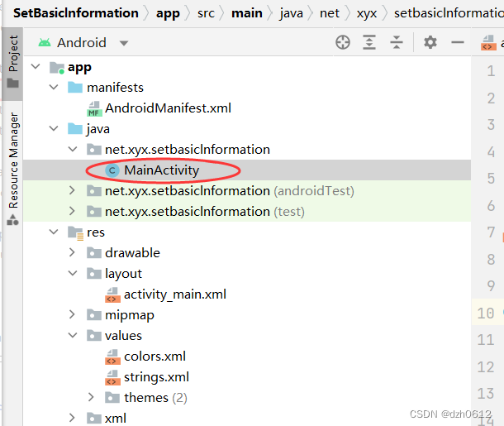Select AndroidManifest.xml in the tree

tap(168, 108)
